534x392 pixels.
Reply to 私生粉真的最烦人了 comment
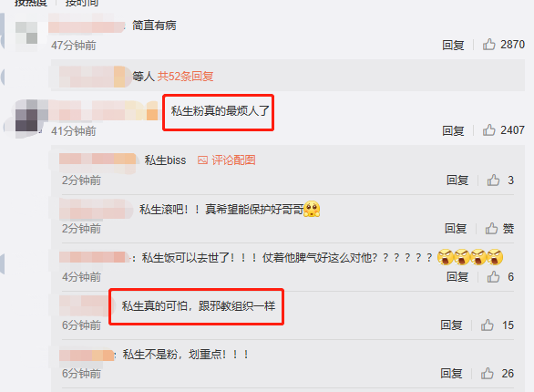(453, 130)
